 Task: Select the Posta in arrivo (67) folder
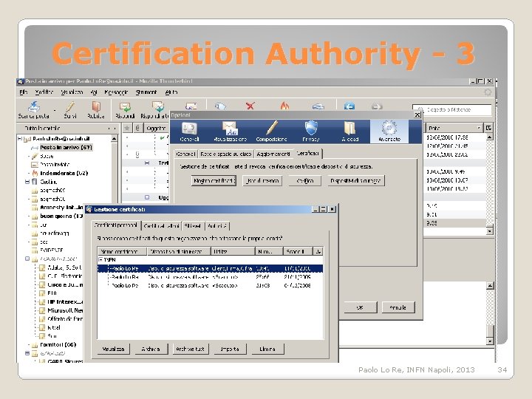click(x=66, y=147)
